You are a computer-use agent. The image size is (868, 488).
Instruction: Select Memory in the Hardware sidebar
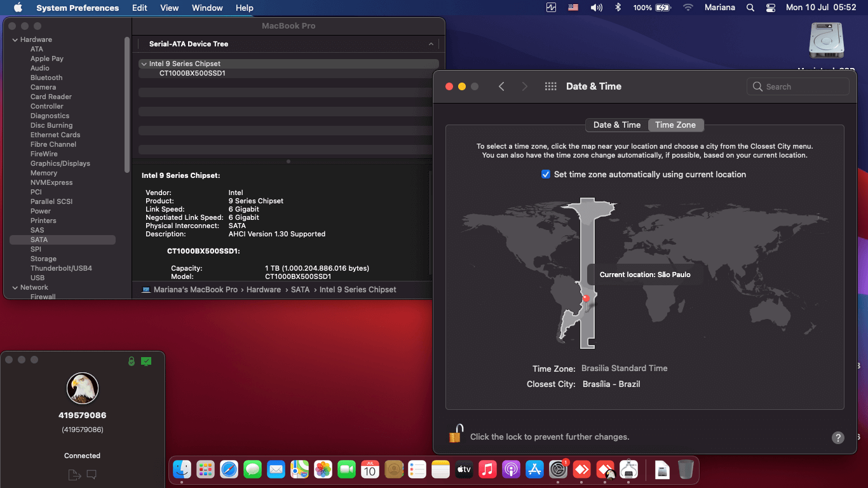44,173
